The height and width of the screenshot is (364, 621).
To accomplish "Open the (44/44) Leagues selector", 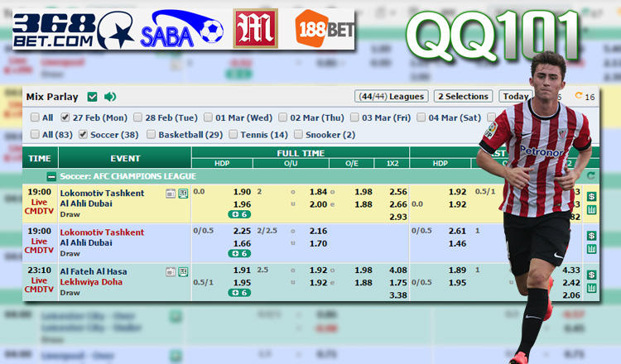I will pyautogui.click(x=392, y=96).
